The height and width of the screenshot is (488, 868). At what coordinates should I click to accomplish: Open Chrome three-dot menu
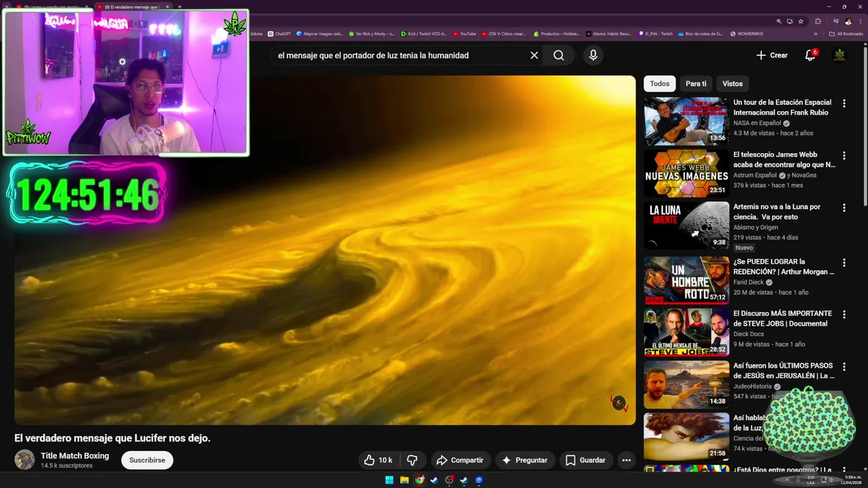point(860,21)
